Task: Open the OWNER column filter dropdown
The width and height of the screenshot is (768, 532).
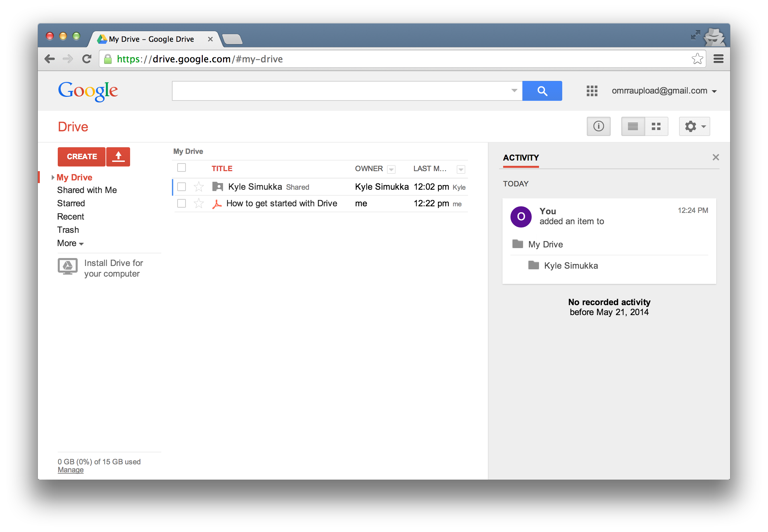Action: point(391,169)
